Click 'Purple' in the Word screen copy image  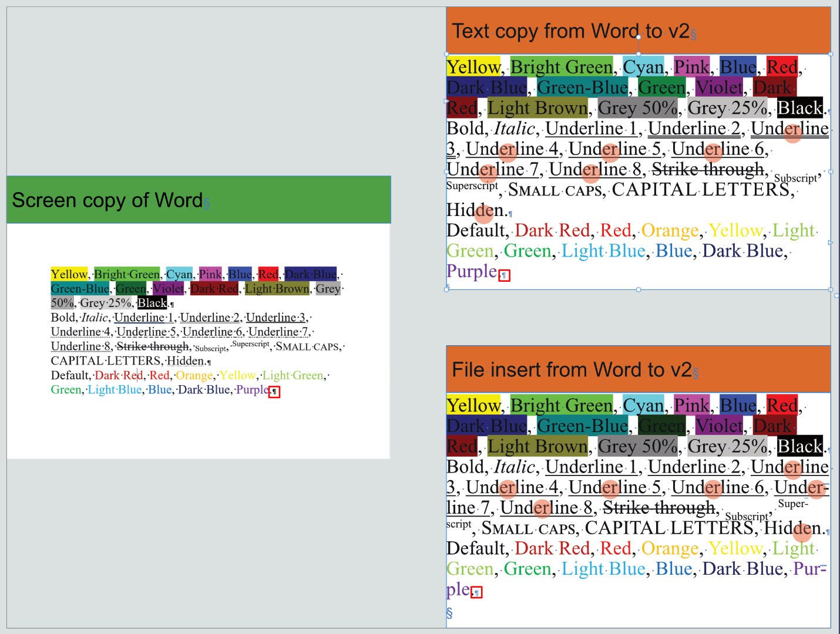point(252,390)
